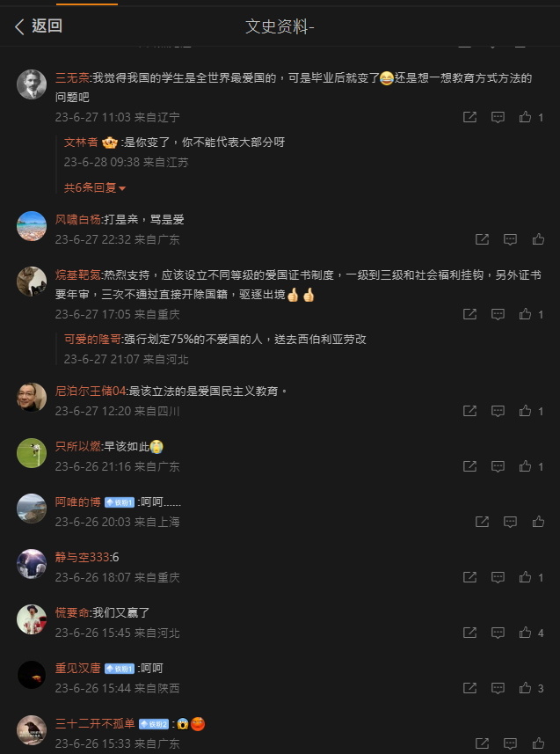
Task: Toggle like on 静与空333's comment
Action: (526, 576)
